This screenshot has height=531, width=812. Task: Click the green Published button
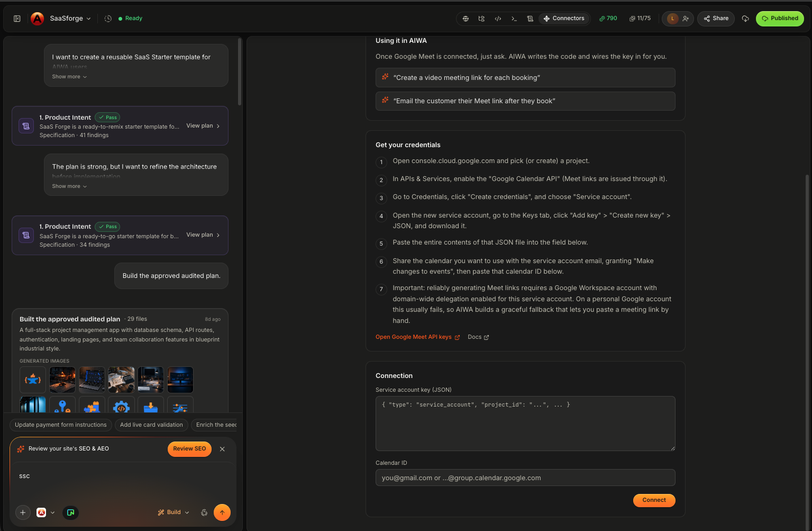pyautogui.click(x=780, y=19)
